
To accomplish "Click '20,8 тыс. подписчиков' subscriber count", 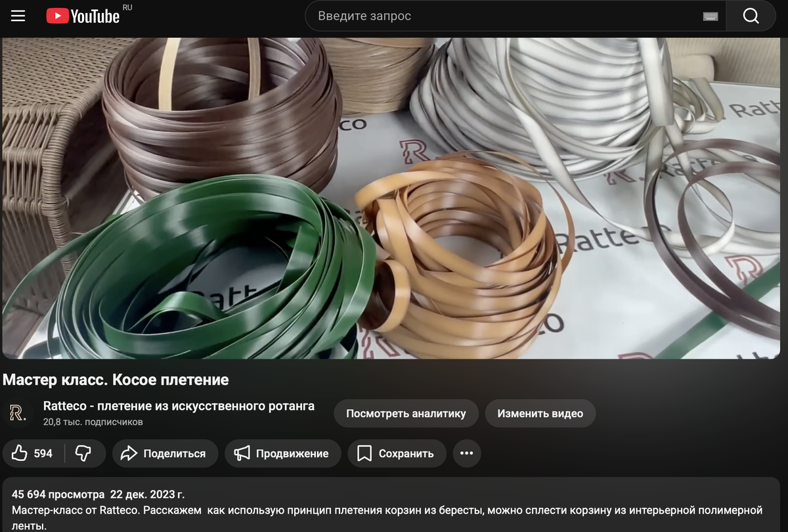I will [x=93, y=422].
